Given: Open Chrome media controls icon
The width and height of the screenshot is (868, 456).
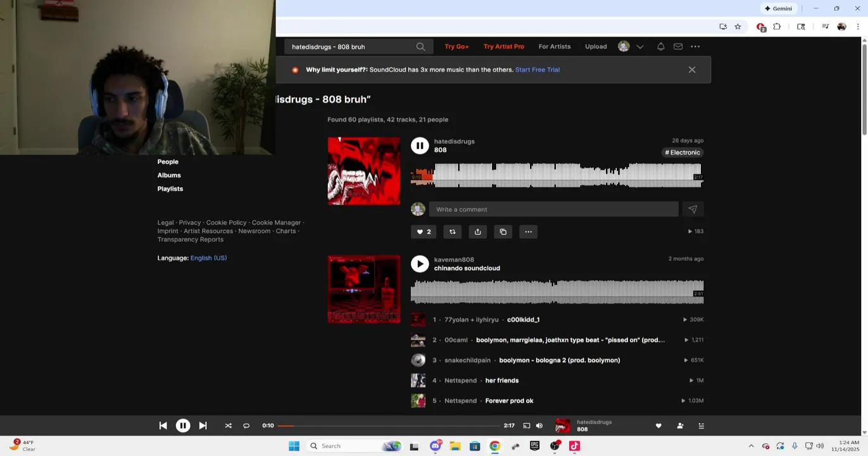Looking at the screenshot, I should pyautogui.click(x=825, y=27).
